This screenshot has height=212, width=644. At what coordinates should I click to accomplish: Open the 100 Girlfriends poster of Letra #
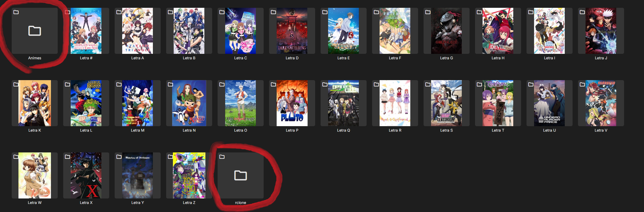click(x=86, y=31)
